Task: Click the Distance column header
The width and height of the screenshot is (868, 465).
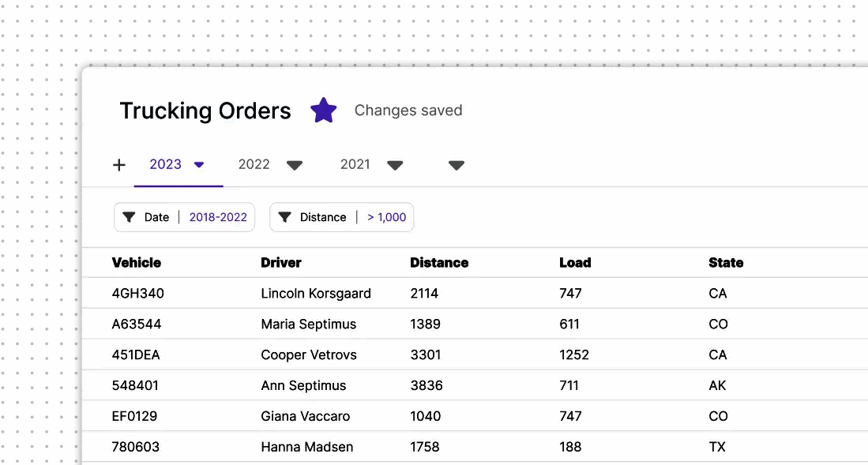Action: click(x=439, y=263)
